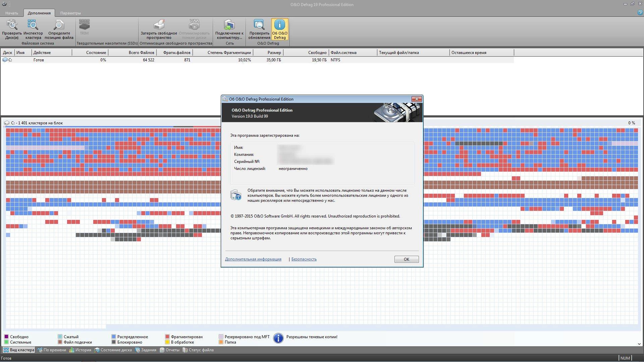Click the application menu icon in the title bar
This screenshot has height=362, width=644.
point(4,4)
